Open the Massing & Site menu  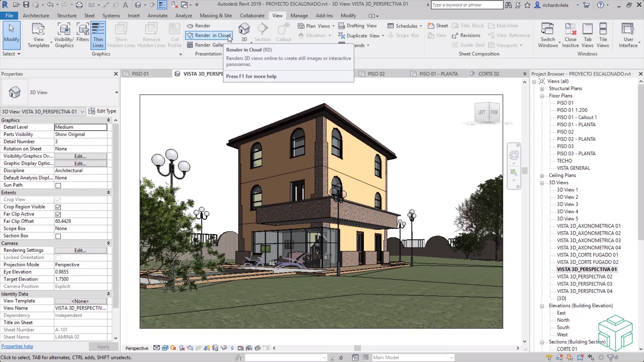click(215, 15)
